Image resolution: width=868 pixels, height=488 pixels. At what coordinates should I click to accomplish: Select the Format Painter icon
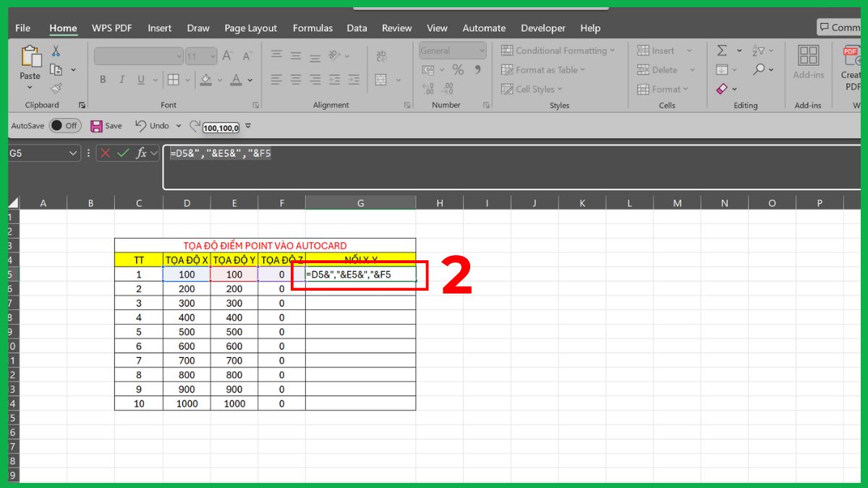click(x=56, y=87)
